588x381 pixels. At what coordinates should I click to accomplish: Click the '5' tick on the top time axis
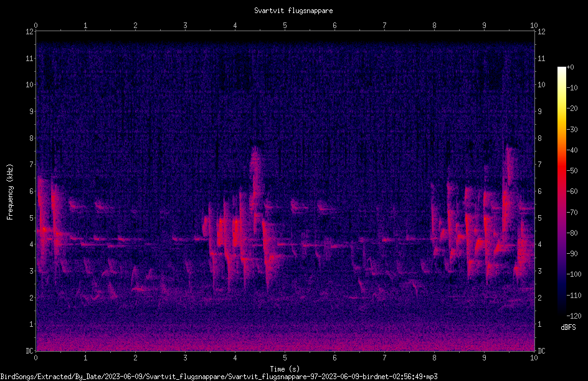click(285, 26)
